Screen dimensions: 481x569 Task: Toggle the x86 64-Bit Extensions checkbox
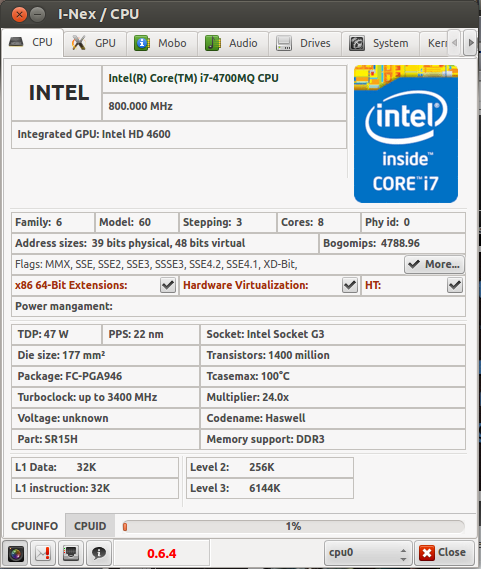click(x=168, y=285)
